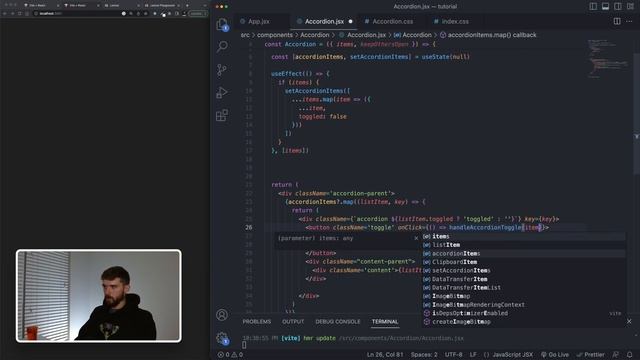Click 'Ln 26, Col 81' status entry
This screenshot has width=640, height=360.
click(x=385, y=355)
